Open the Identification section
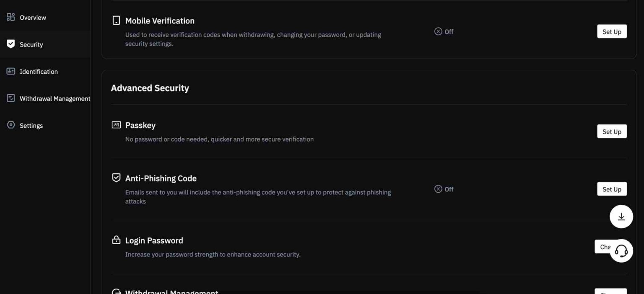This screenshot has width=644, height=294. (38, 71)
